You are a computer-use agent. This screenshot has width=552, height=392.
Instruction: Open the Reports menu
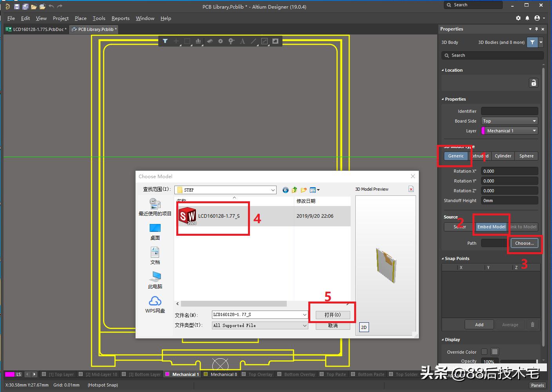pyautogui.click(x=120, y=18)
